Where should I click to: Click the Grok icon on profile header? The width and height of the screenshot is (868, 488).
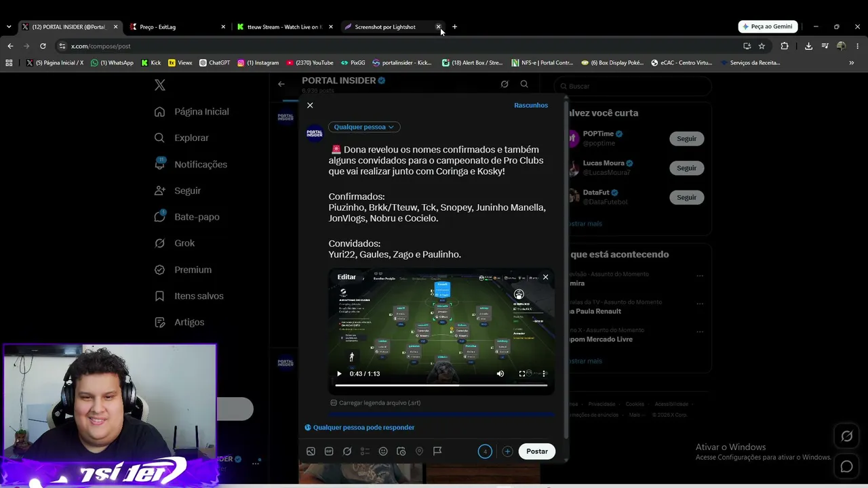click(505, 84)
